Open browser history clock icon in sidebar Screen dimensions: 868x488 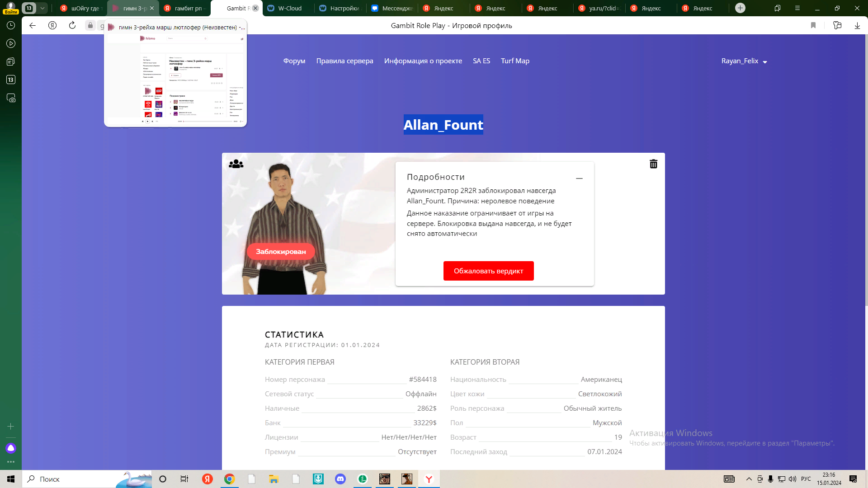point(11,26)
